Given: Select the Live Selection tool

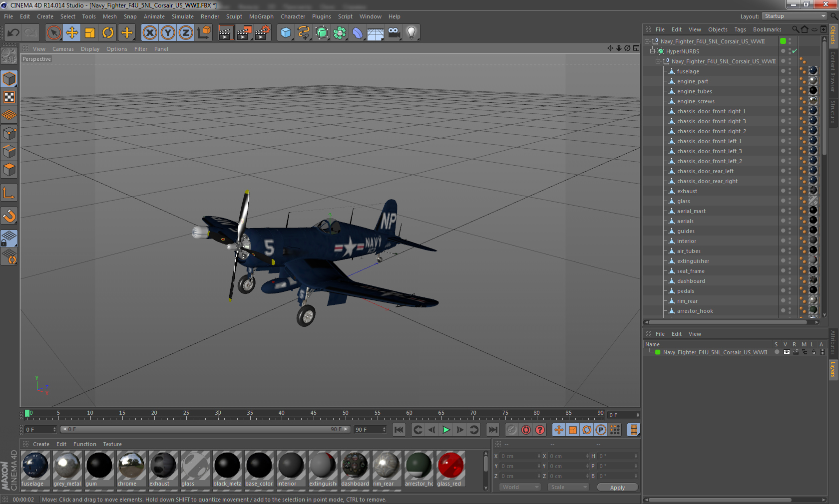Looking at the screenshot, I should pos(54,33).
